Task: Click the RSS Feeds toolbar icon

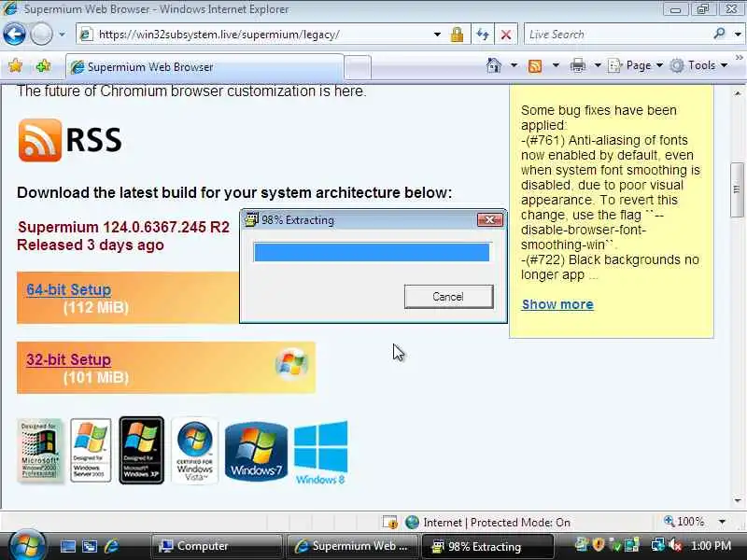Action: [x=535, y=65]
